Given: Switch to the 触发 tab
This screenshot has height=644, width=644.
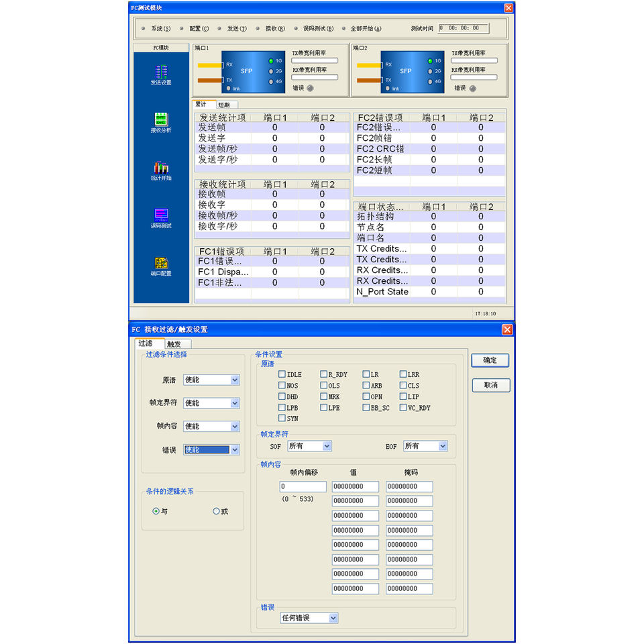Looking at the screenshot, I should (x=177, y=343).
